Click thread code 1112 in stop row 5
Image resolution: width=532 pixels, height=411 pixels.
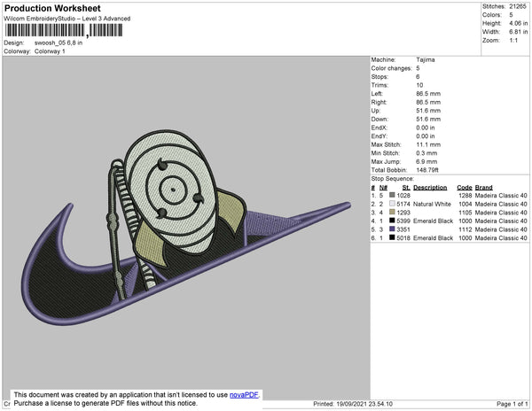pyautogui.click(x=465, y=229)
